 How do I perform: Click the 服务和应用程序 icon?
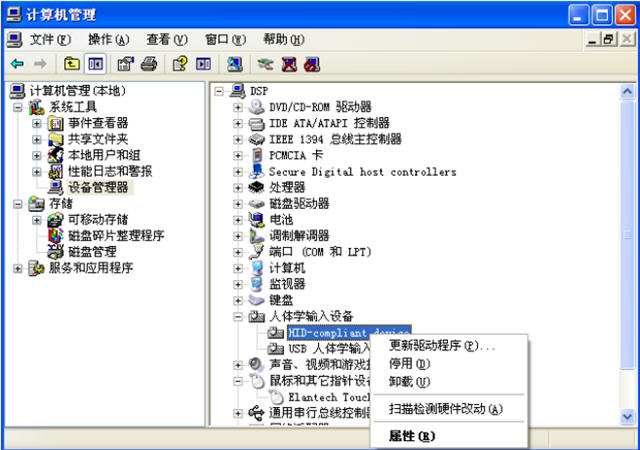(x=36, y=268)
